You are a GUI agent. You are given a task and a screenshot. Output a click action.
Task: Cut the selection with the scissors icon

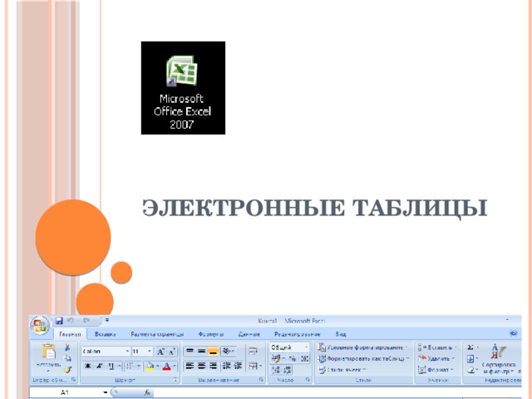pyautogui.click(x=67, y=347)
